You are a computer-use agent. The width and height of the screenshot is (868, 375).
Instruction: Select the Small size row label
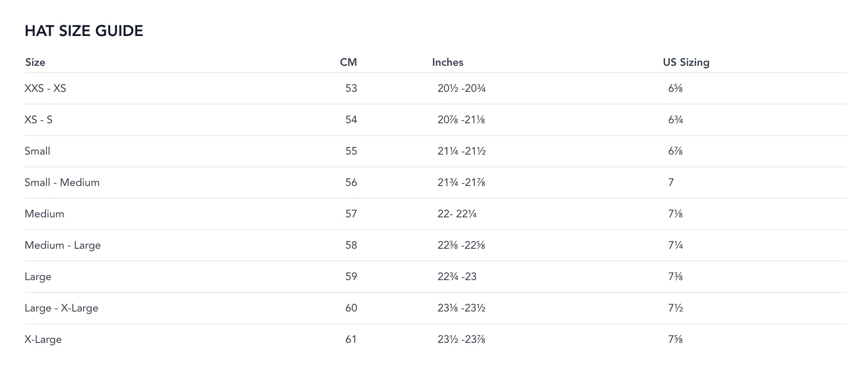coord(37,151)
